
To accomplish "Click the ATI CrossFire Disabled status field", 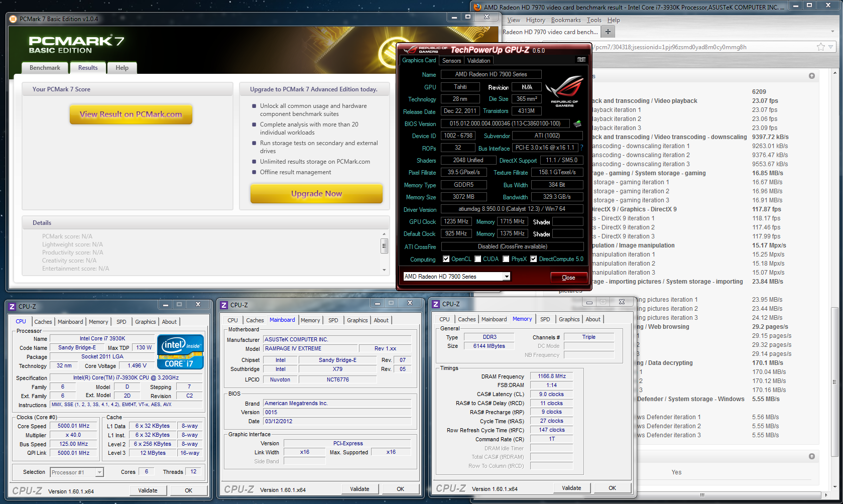I will click(512, 246).
